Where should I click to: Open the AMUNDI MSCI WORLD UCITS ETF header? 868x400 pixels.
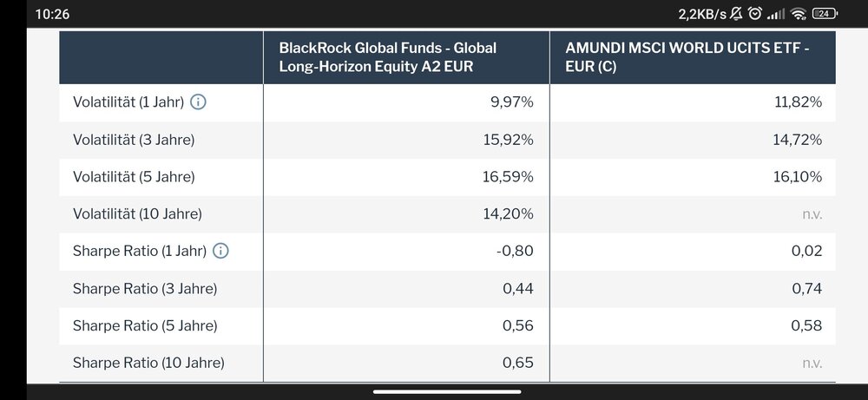[x=687, y=57]
